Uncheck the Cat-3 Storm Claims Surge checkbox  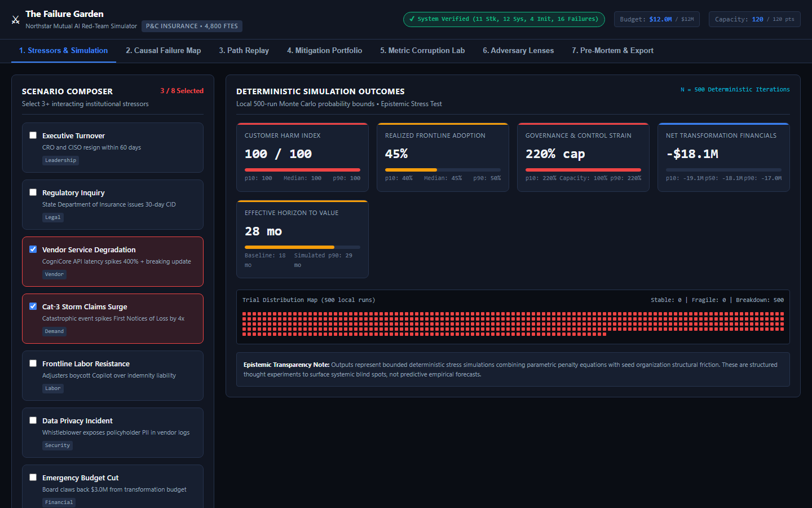(33, 306)
